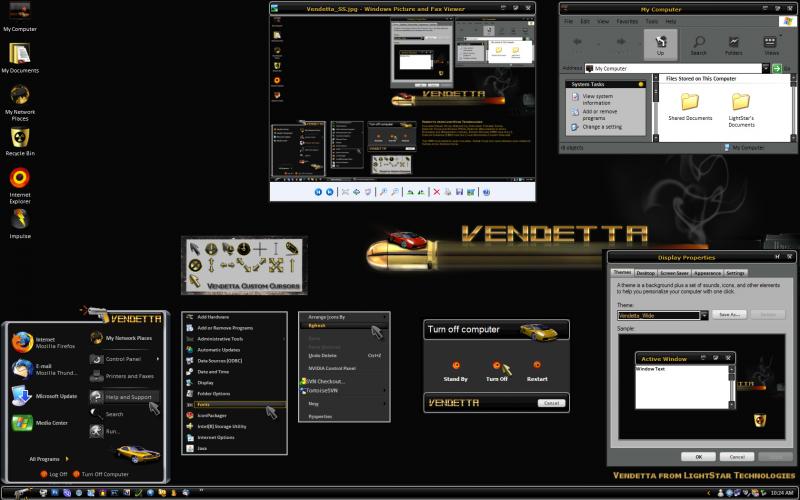The image size is (800, 500).
Task: Click Up button in My Computer toolbar
Action: tap(660, 44)
